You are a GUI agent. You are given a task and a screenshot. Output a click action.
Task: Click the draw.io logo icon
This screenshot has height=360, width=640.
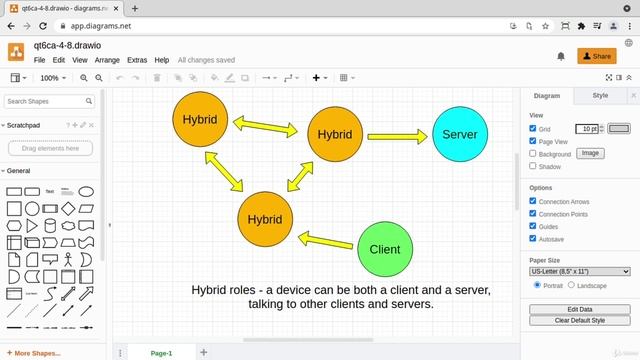(x=16, y=52)
